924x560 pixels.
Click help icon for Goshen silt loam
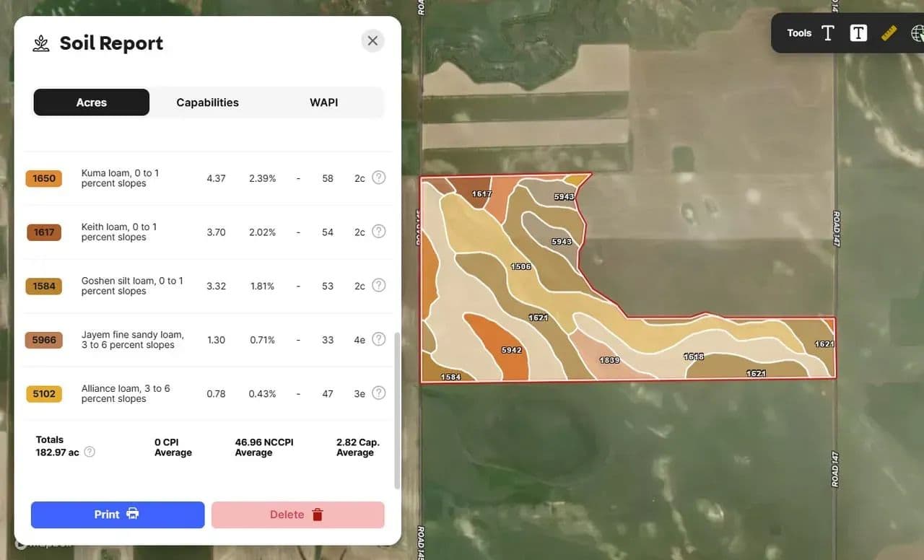coord(378,286)
